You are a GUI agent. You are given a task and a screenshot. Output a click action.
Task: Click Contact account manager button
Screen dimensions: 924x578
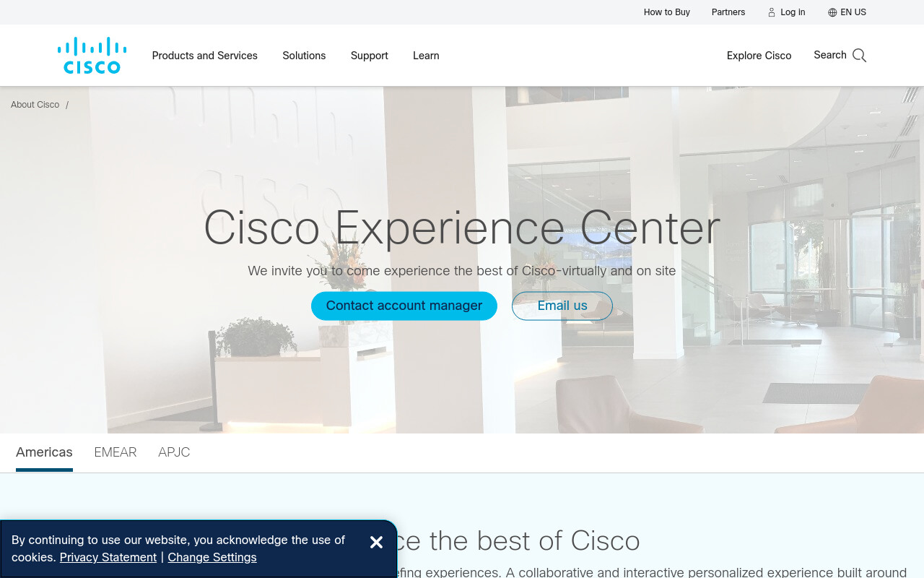tap(404, 306)
